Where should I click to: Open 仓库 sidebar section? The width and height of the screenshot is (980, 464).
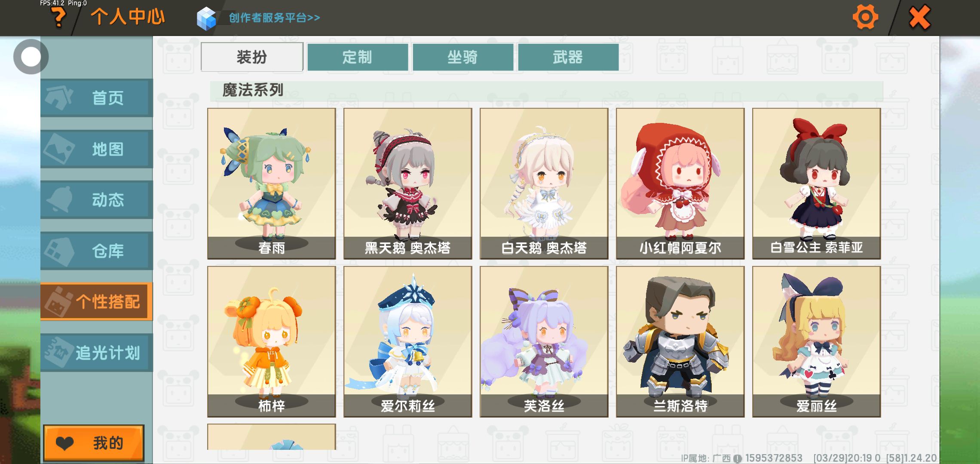tap(97, 251)
